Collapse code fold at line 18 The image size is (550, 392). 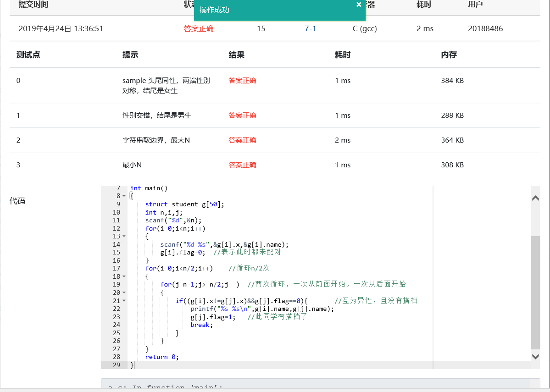(124, 276)
